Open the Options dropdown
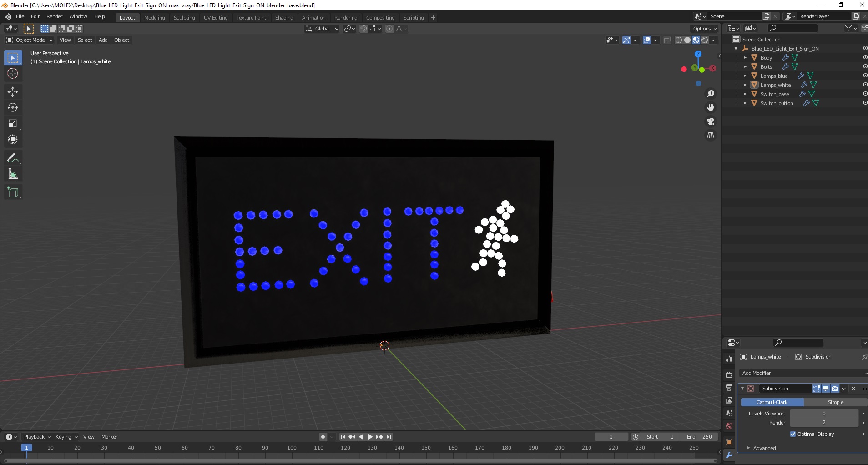 (x=705, y=29)
